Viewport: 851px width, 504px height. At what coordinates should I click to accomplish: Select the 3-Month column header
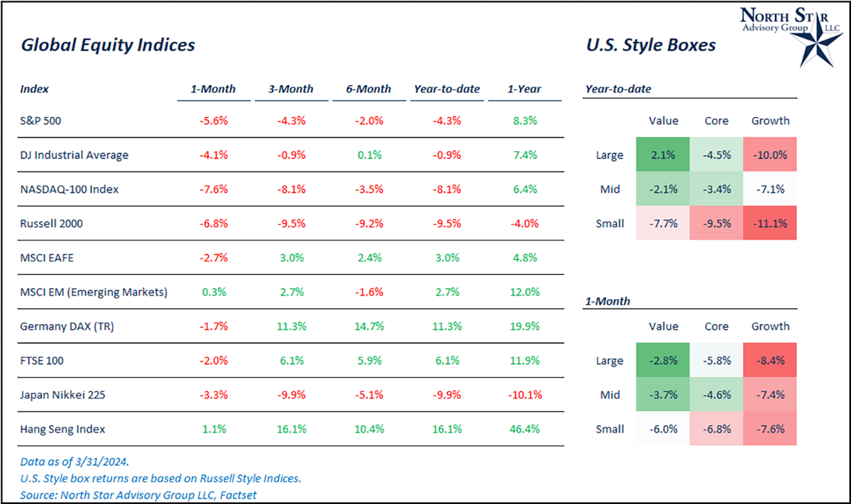tap(291, 89)
